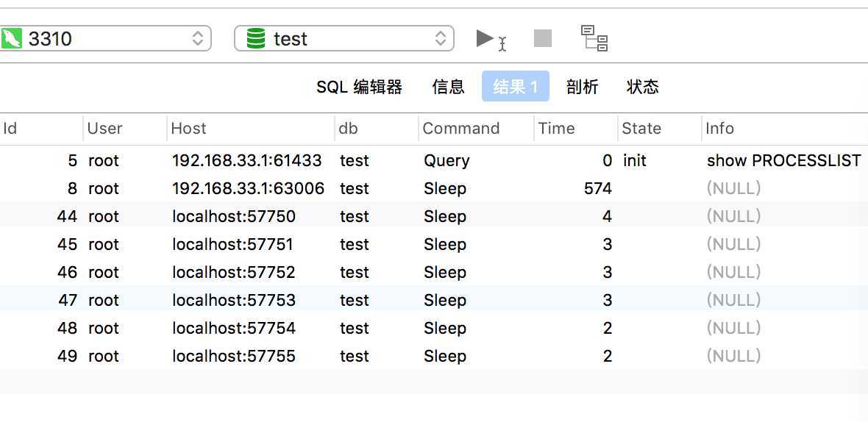Click the Command column header
This screenshot has width=868, height=422.
coord(476,129)
